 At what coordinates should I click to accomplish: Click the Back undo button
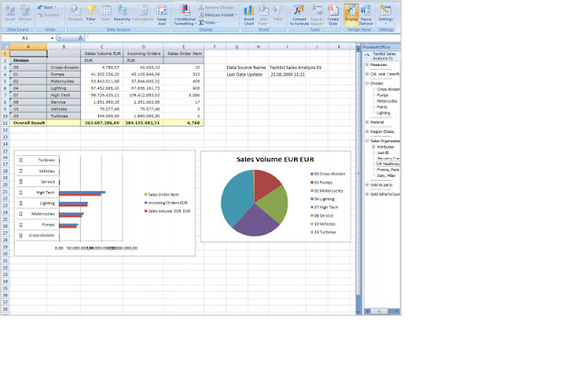tap(47, 7)
